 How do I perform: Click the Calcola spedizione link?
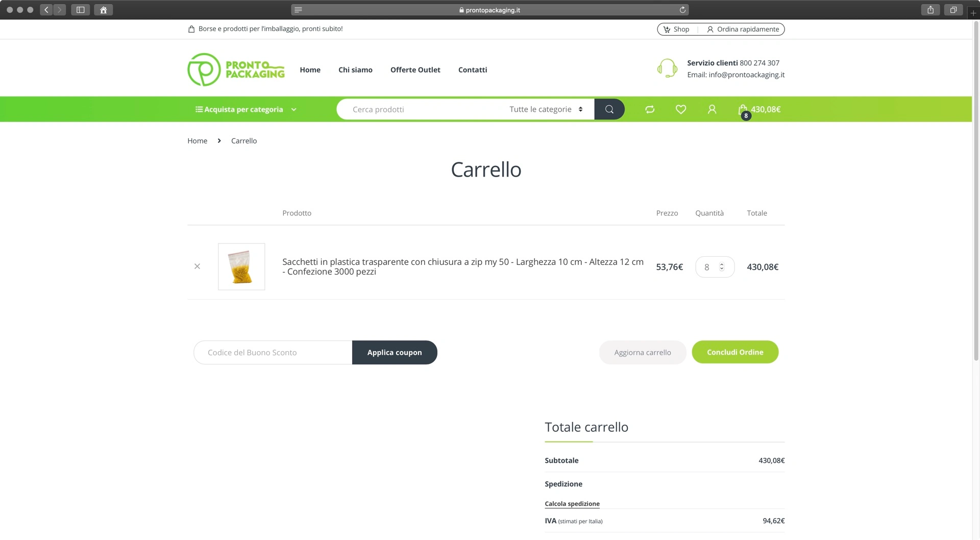(x=572, y=504)
